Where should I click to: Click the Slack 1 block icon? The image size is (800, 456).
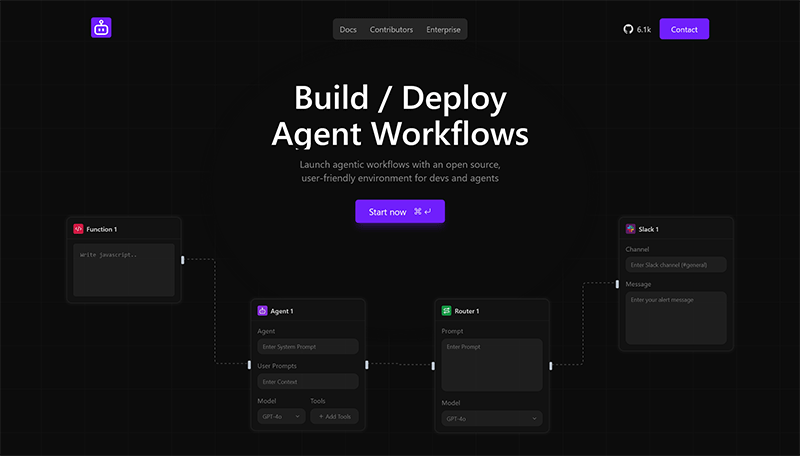631,229
